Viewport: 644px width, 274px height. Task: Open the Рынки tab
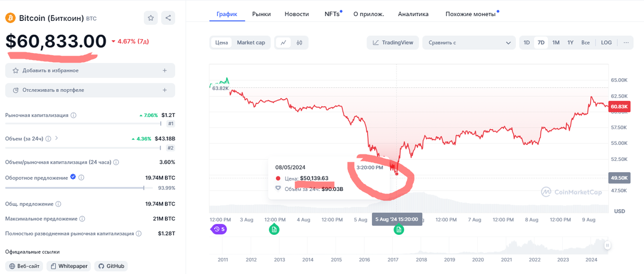pyautogui.click(x=261, y=14)
